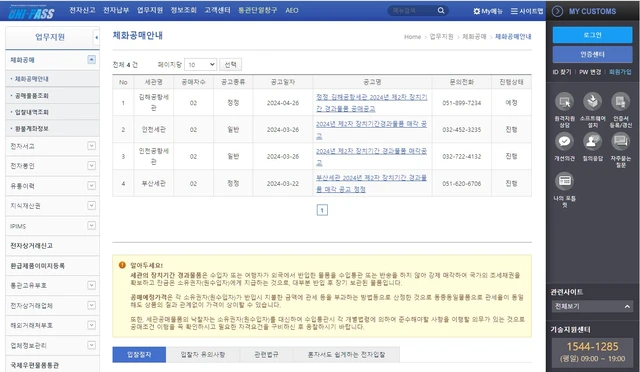Expand the 해외거래처부호 section

(x=91, y=325)
